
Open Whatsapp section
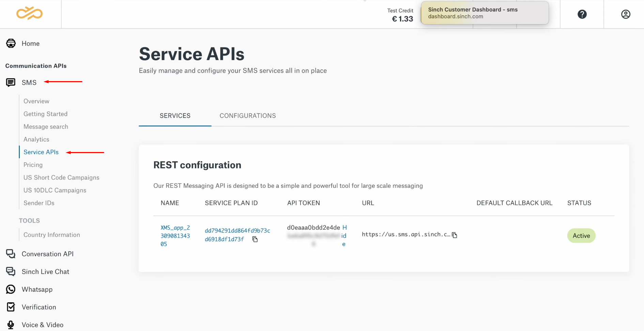coord(37,289)
